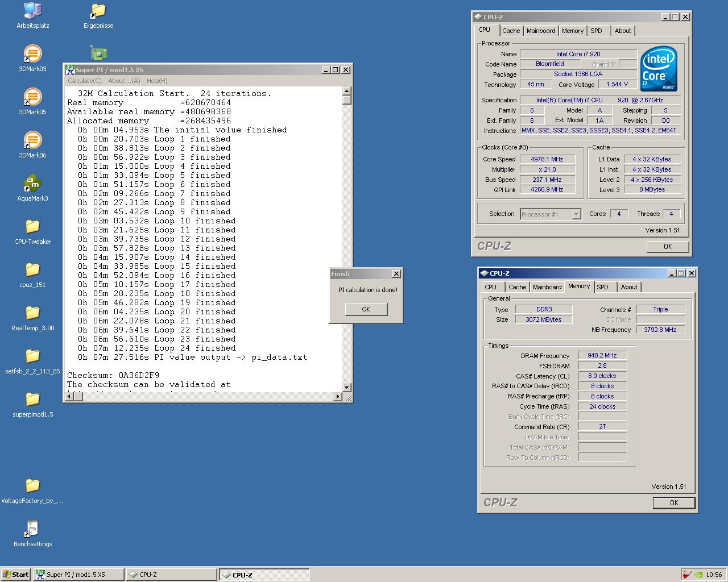Switch to Cache tab in lower CPU-Z
This screenshot has width=728, height=582.
(517, 287)
